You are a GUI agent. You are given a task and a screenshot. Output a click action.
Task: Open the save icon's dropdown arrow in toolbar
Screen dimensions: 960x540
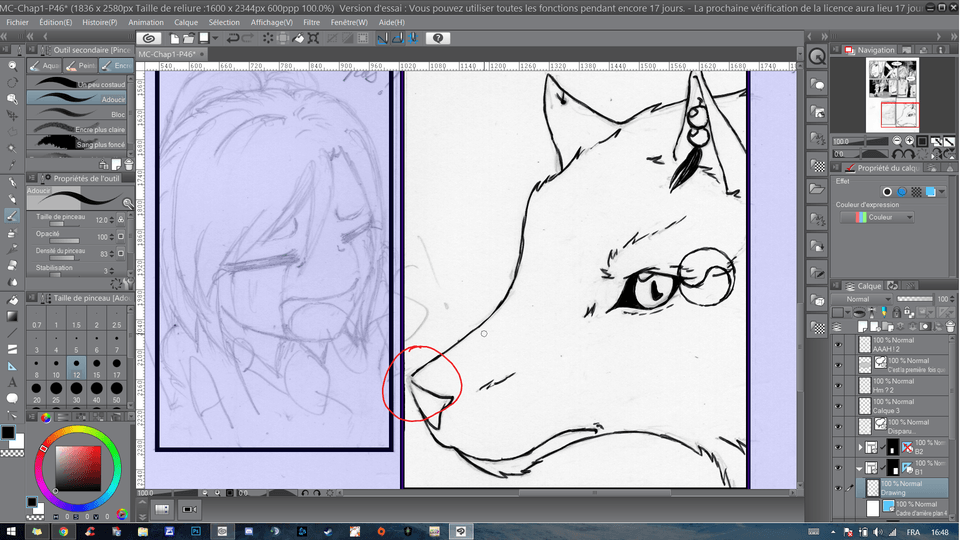pyautogui.click(x=216, y=38)
